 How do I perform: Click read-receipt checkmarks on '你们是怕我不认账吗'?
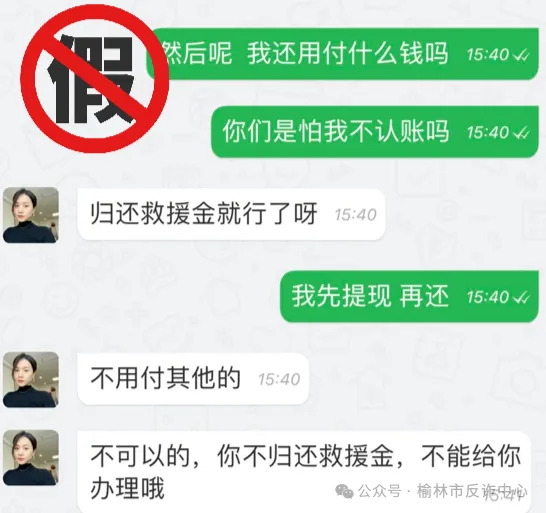click(x=522, y=133)
